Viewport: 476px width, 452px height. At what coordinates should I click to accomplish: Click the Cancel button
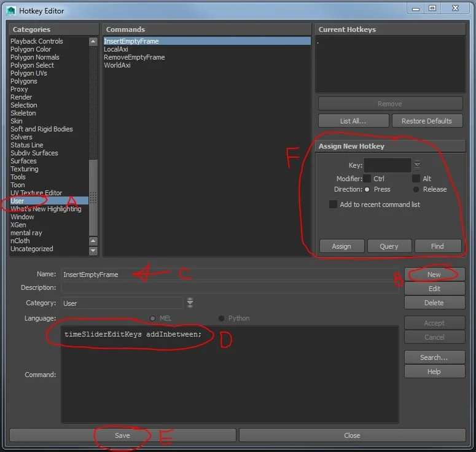[434, 337]
